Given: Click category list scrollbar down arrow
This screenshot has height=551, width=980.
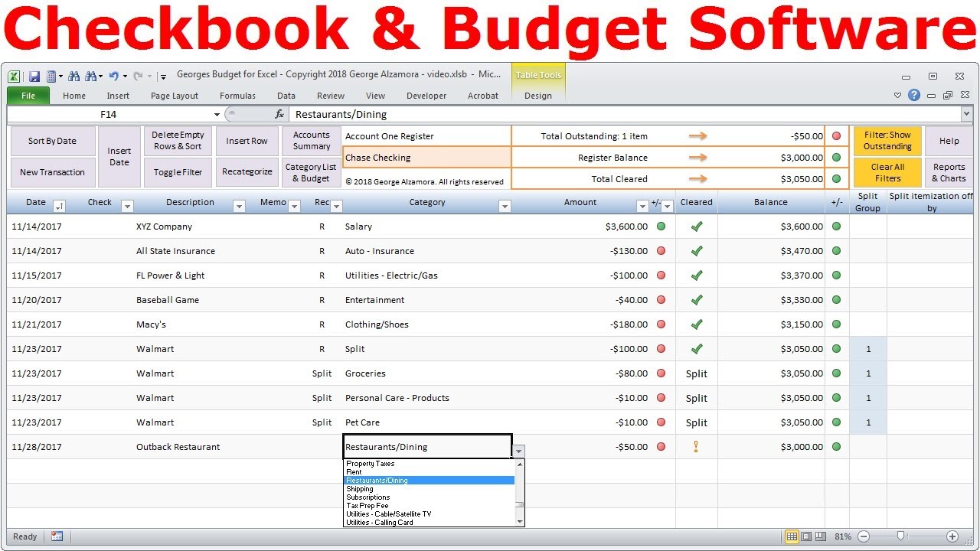Looking at the screenshot, I should click(520, 522).
